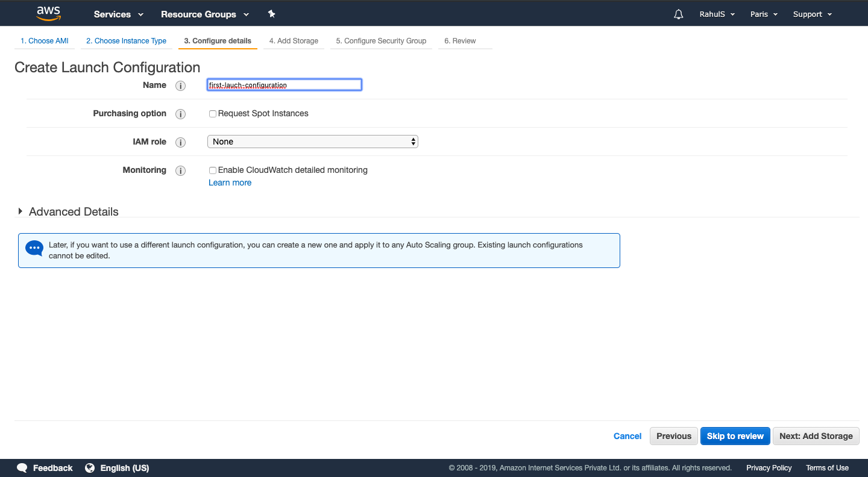The width and height of the screenshot is (868, 477).
Task: Enable Request Spot Instances
Action: pyautogui.click(x=212, y=113)
